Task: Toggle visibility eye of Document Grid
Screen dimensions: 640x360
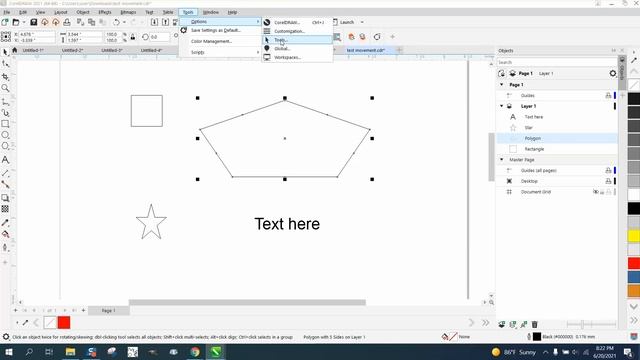Action: (x=596, y=192)
